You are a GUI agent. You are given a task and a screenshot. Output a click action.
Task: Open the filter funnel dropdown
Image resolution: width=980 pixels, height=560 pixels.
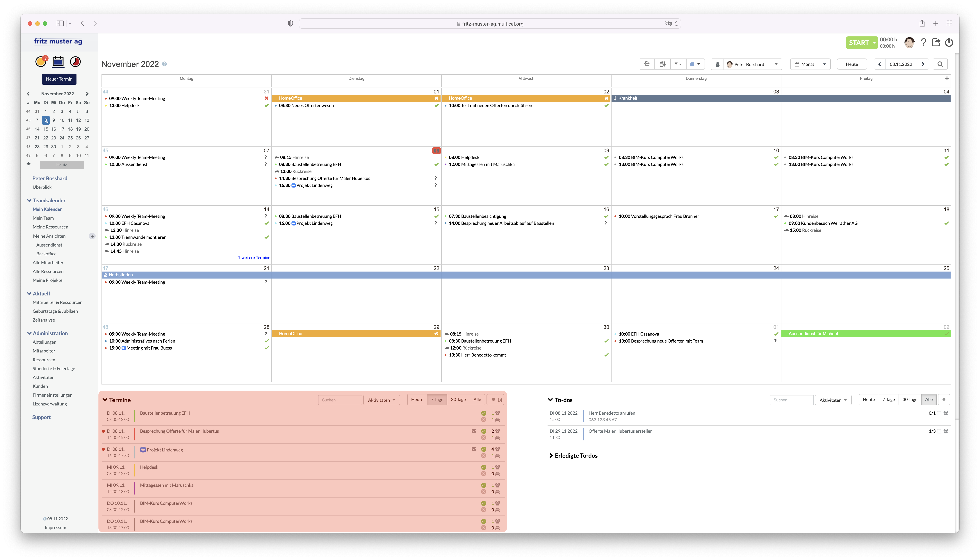(678, 64)
